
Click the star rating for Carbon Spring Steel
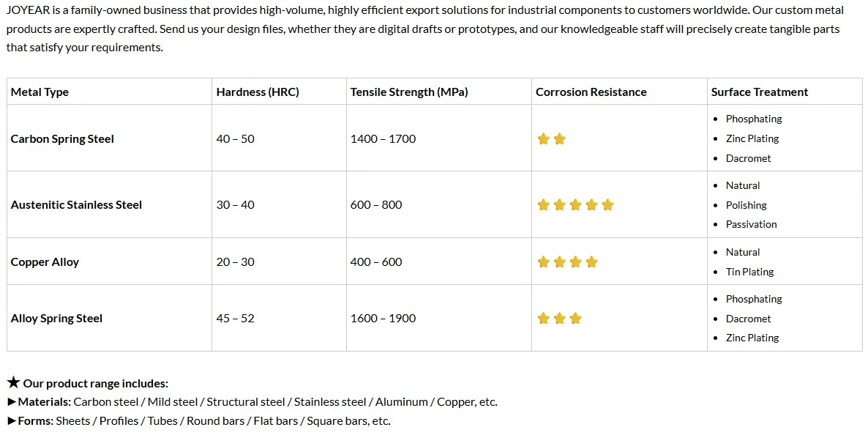(551, 139)
